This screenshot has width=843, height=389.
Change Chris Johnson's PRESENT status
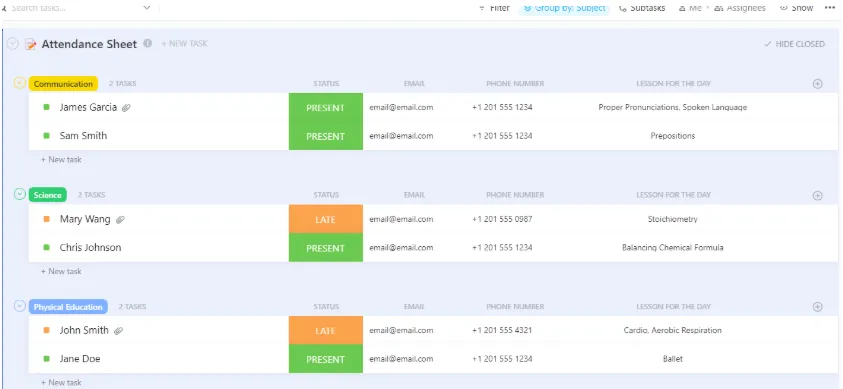tap(326, 248)
